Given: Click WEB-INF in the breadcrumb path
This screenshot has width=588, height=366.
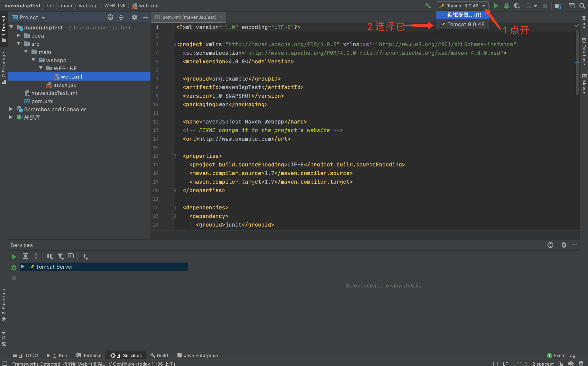Looking at the screenshot, I should (x=115, y=6).
